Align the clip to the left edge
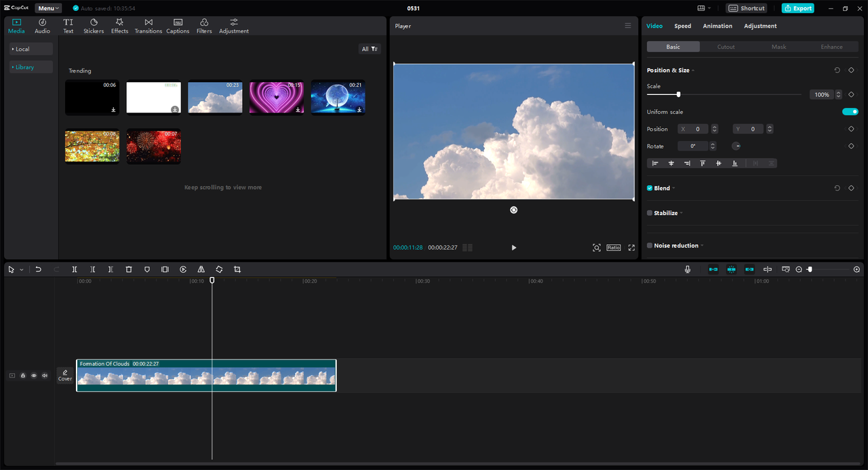This screenshot has width=868, height=470. click(655, 163)
